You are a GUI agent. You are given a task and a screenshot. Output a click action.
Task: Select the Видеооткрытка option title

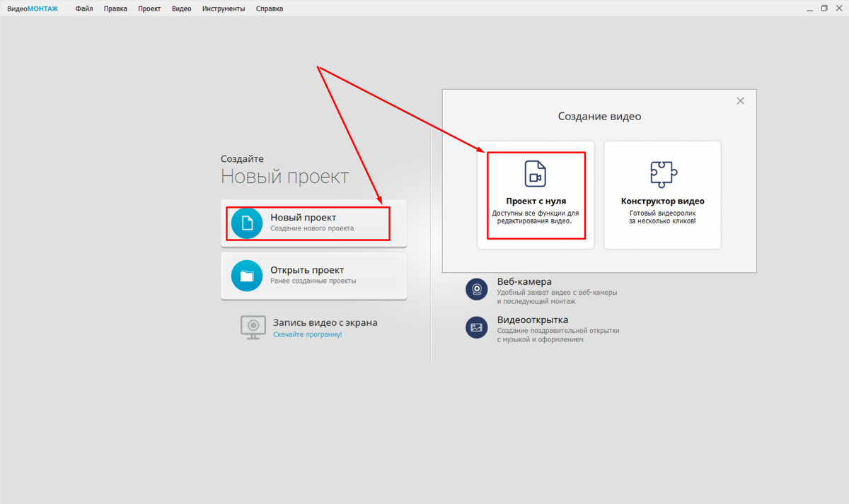tap(533, 320)
